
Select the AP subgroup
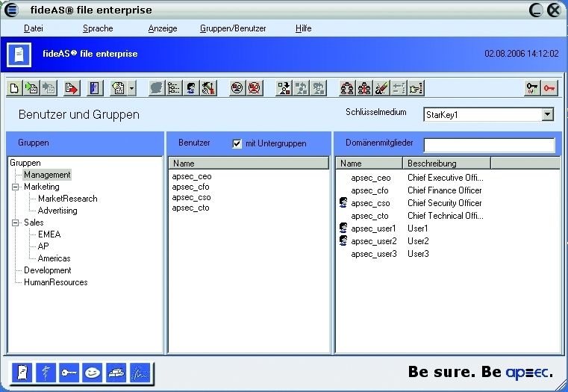43,246
